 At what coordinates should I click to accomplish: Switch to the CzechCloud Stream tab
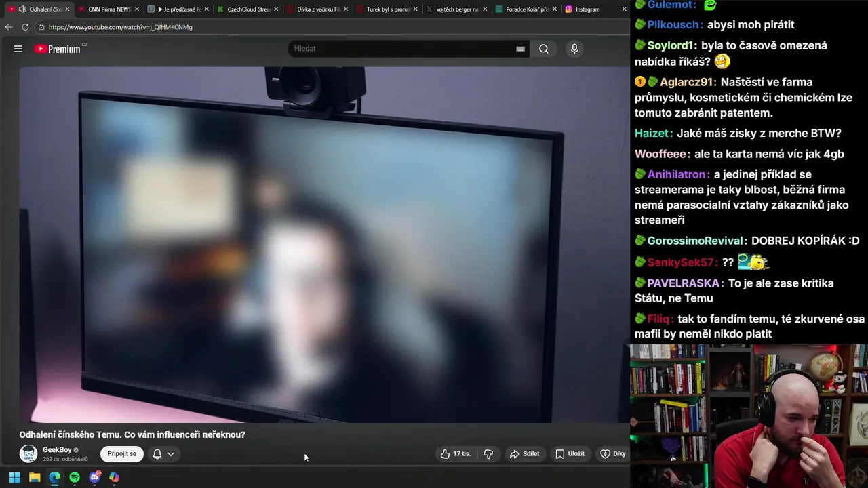tap(248, 9)
